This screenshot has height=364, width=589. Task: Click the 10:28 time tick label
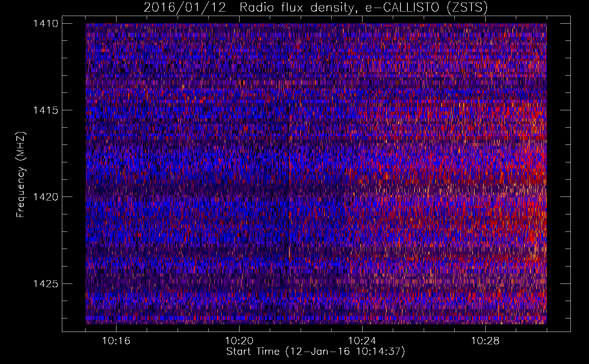point(485,341)
